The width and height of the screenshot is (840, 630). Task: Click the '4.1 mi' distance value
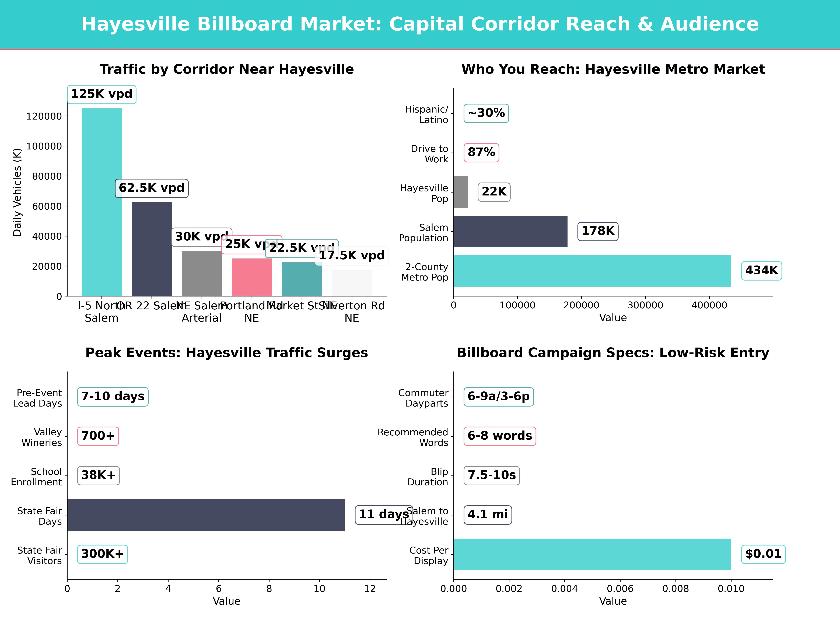click(x=488, y=515)
